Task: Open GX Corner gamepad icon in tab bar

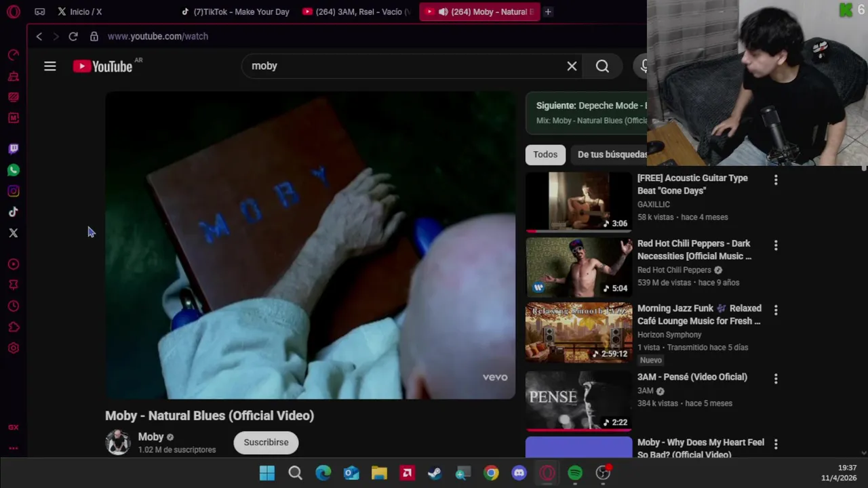Action: [x=40, y=12]
